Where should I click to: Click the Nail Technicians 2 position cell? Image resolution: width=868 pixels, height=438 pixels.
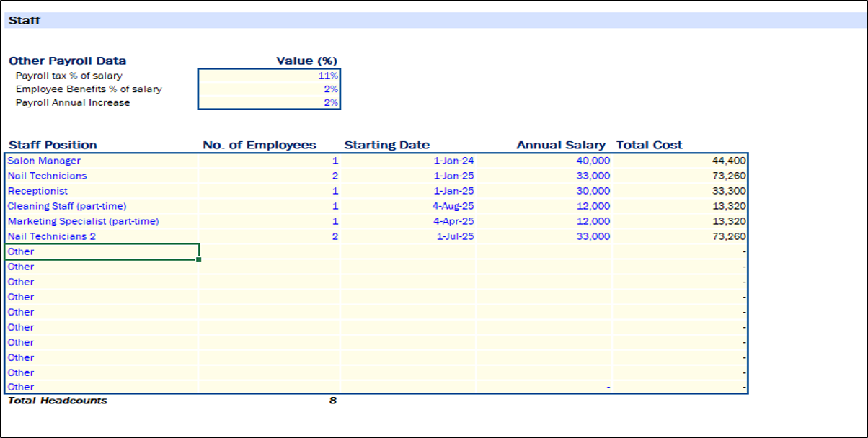(x=101, y=236)
